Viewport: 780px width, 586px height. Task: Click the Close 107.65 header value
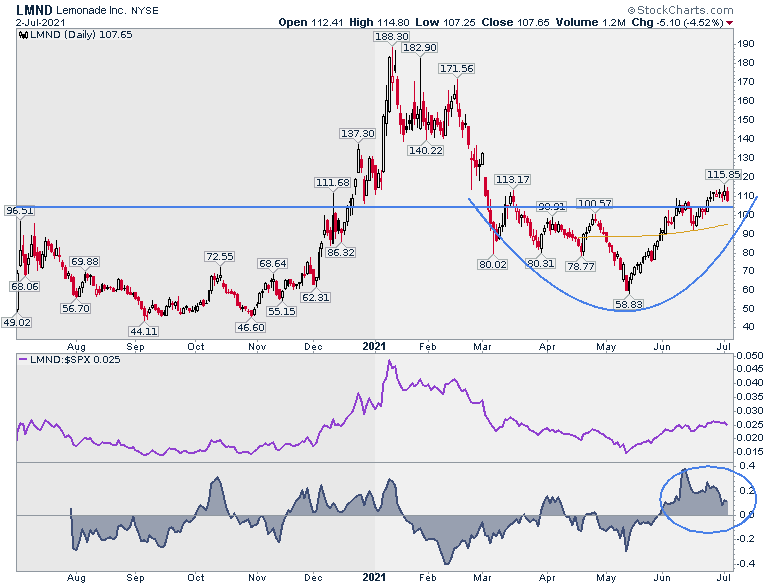515,22
